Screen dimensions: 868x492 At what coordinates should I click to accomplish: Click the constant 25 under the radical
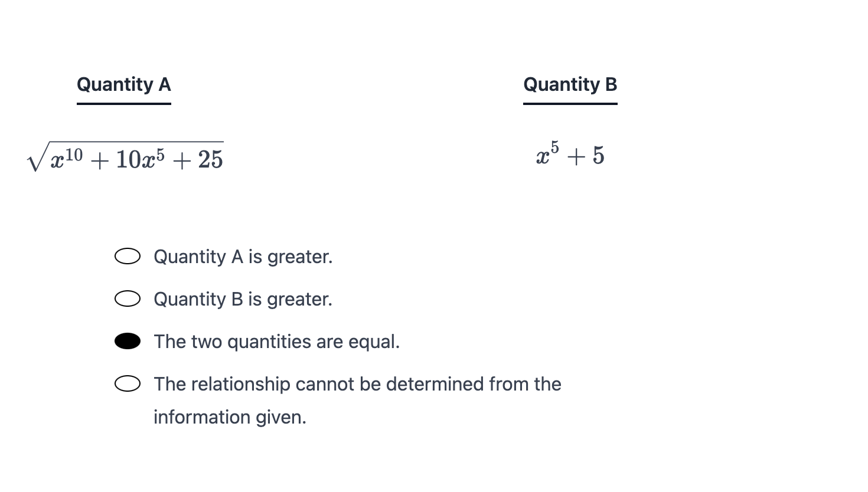point(210,159)
